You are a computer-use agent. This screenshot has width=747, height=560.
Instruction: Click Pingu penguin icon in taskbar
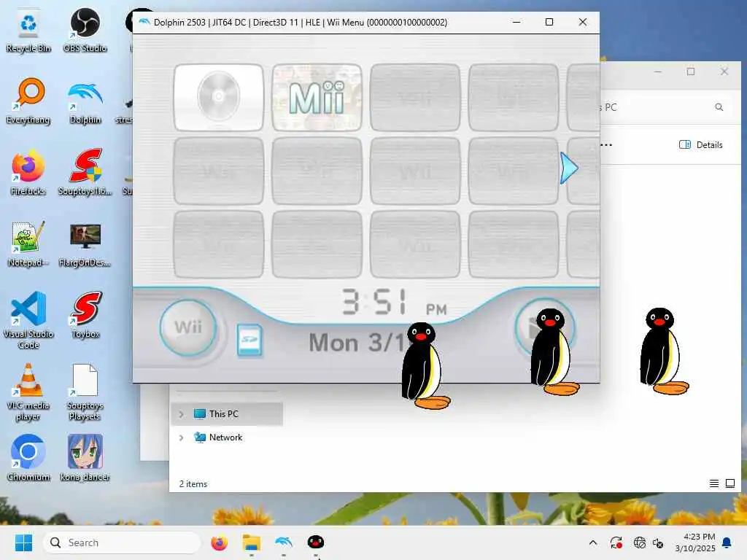[315, 542]
